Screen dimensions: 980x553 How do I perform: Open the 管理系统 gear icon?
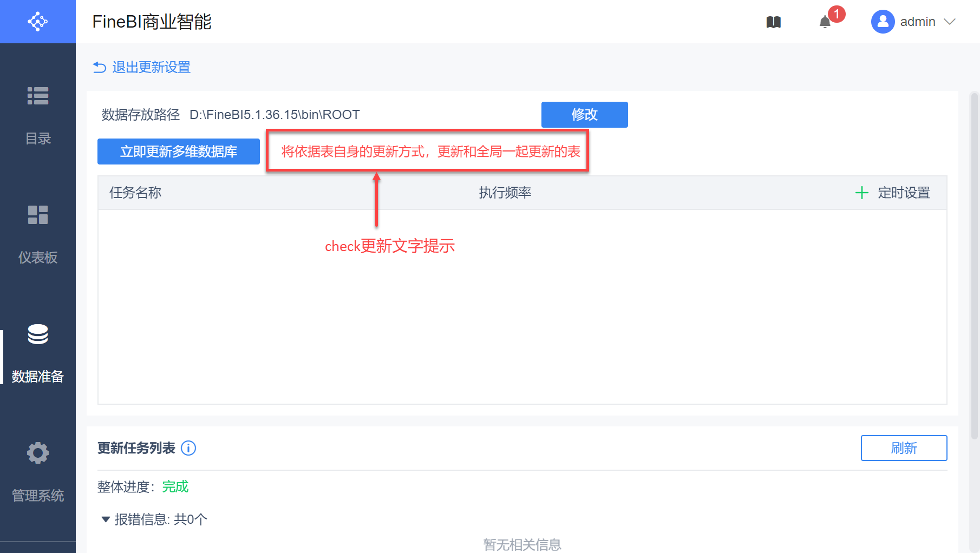tap(38, 453)
